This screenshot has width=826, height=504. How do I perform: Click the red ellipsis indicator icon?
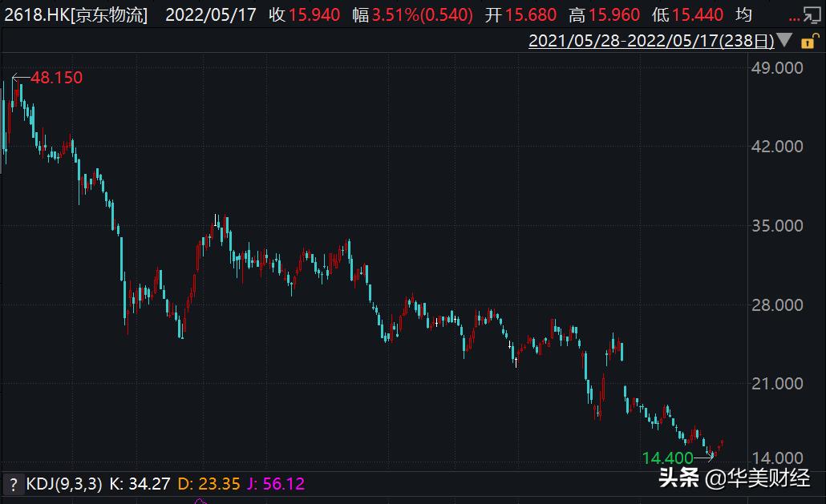pyautogui.click(x=794, y=18)
